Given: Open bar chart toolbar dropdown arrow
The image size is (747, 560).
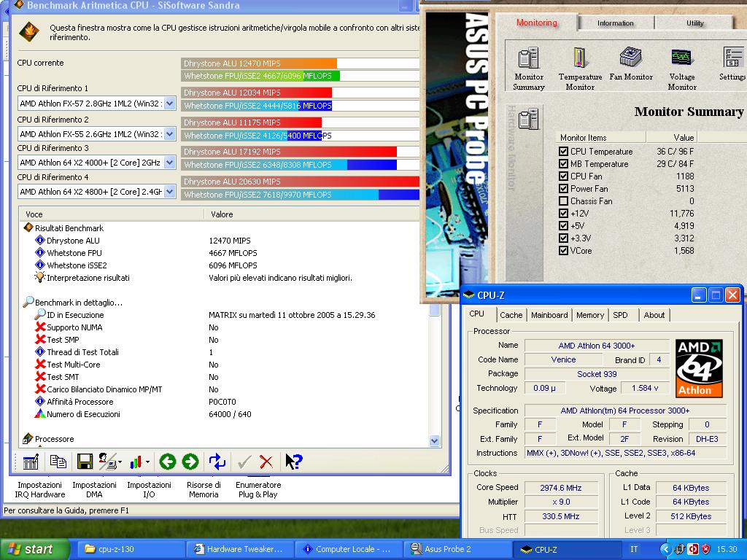Looking at the screenshot, I should (x=147, y=462).
